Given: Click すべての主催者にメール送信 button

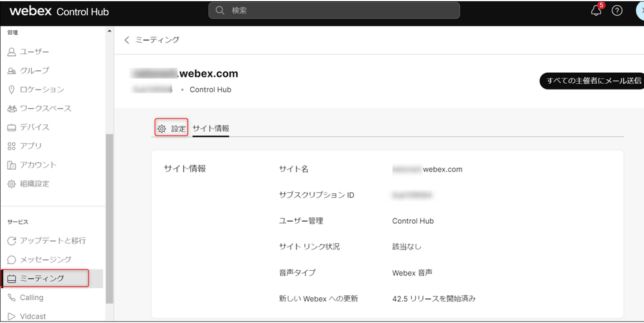Looking at the screenshot, I should [592, 81].
